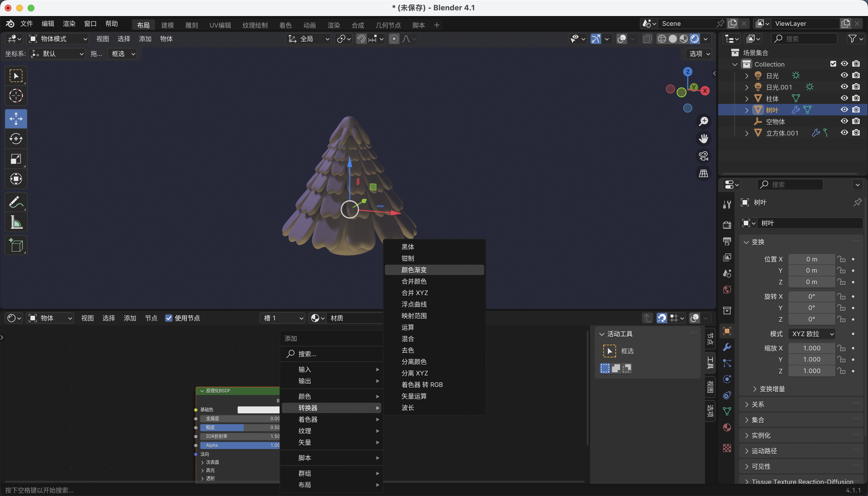Select the Scale tool in the toolbar
This screenshot has height=496, width=868.
click(x=16, y=159)
